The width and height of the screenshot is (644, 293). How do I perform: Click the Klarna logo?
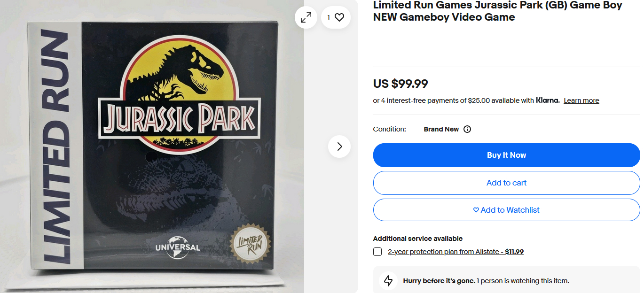click(548, 100)
